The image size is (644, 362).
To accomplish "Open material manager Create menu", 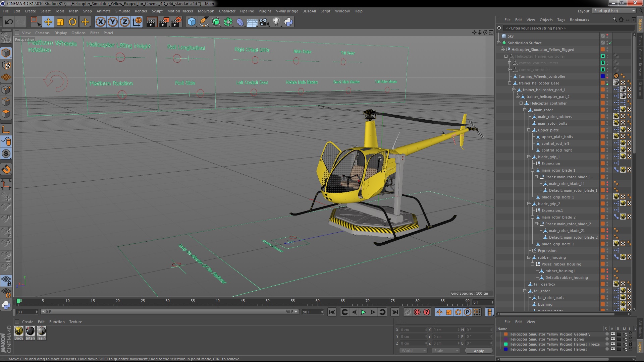I will (x=28, y=322).
